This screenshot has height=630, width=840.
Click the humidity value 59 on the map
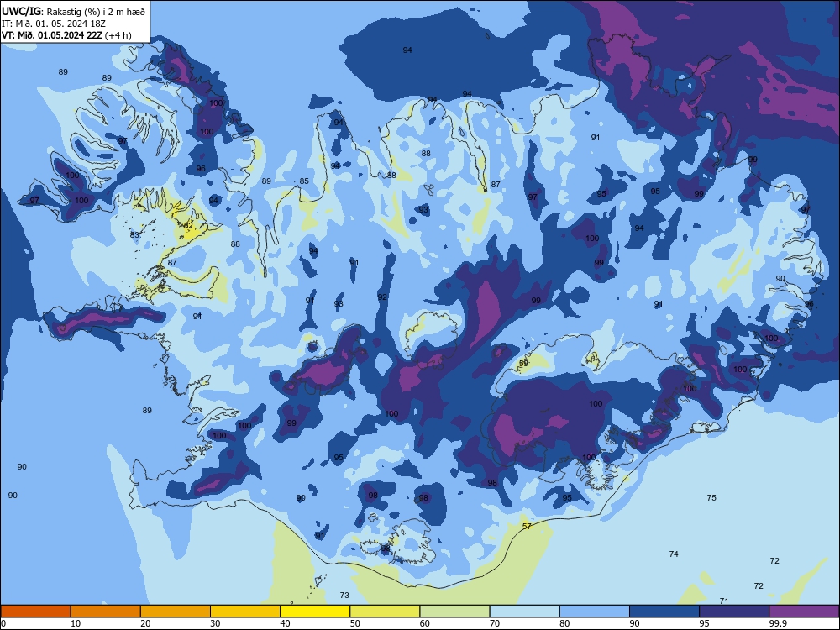coord(524,363)
